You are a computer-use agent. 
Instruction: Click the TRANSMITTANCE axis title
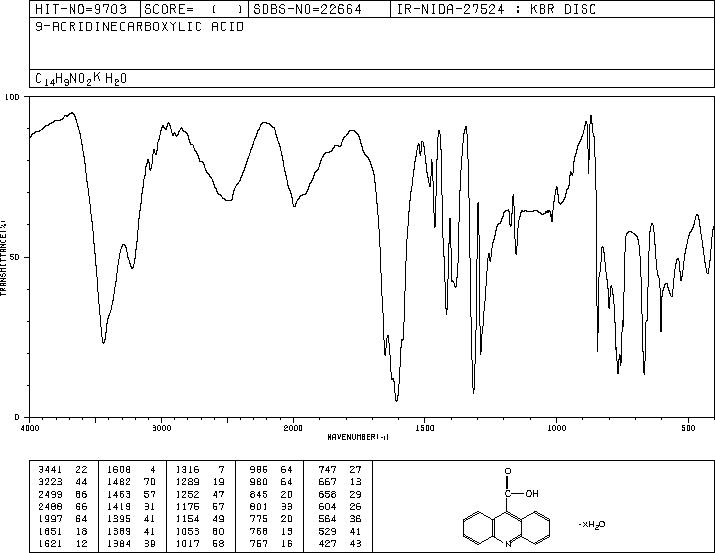[3, 258]
